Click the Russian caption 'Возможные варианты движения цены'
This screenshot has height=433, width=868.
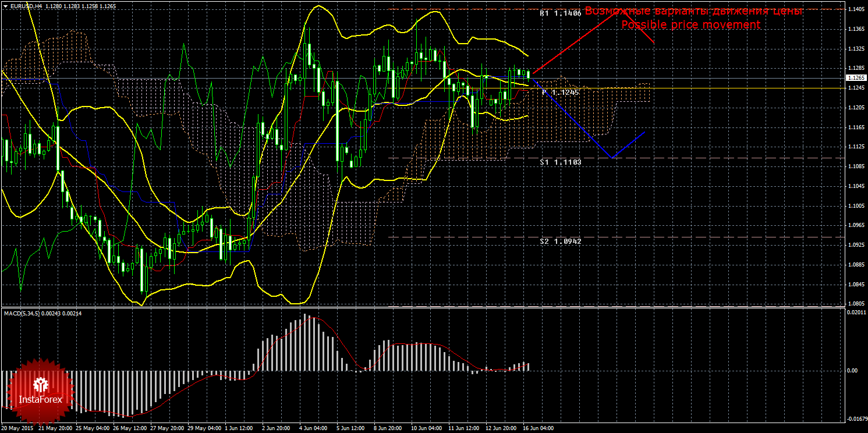pos(693,11)
